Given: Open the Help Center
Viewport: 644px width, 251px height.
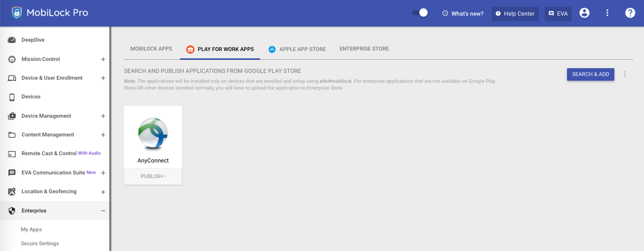Looking at the screenshot, I should 515,14.
